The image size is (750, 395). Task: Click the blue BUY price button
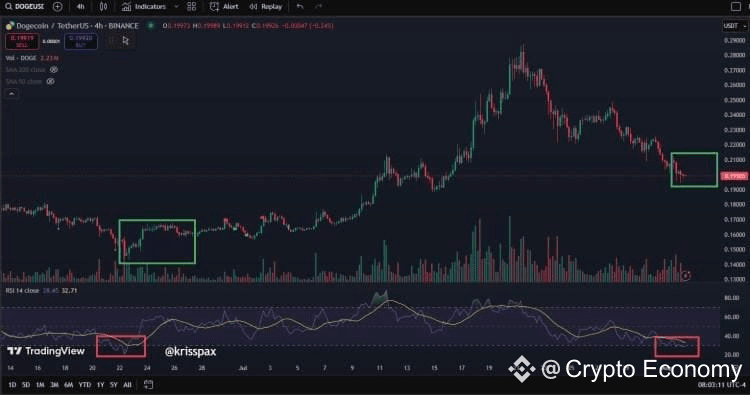pyautogui.click(x=80, y=41)
